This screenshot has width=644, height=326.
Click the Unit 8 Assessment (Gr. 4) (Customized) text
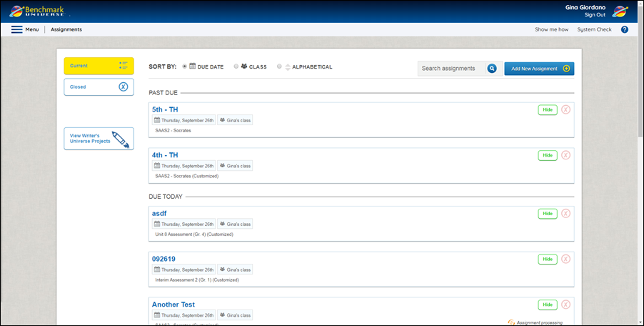194,234
